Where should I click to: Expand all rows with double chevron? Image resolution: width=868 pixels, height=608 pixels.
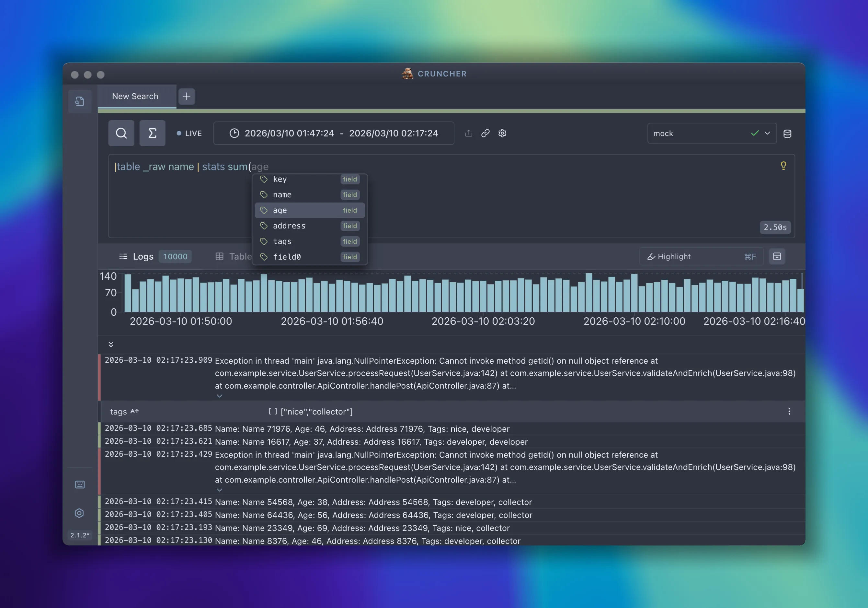111,344
